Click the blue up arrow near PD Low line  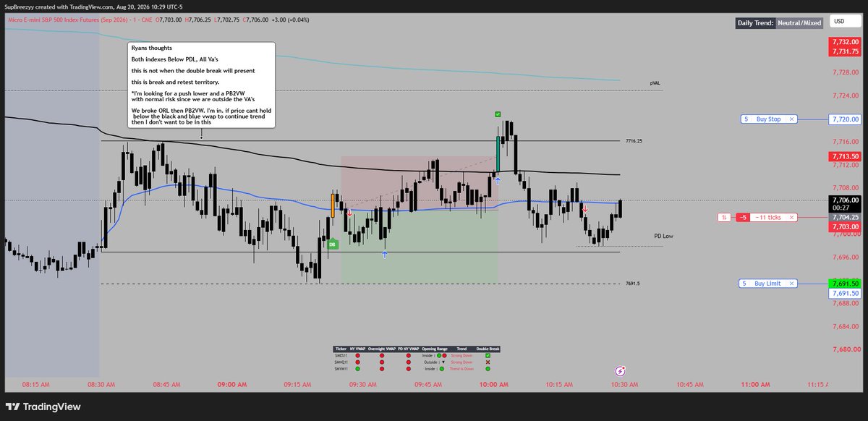pos(385,255)
